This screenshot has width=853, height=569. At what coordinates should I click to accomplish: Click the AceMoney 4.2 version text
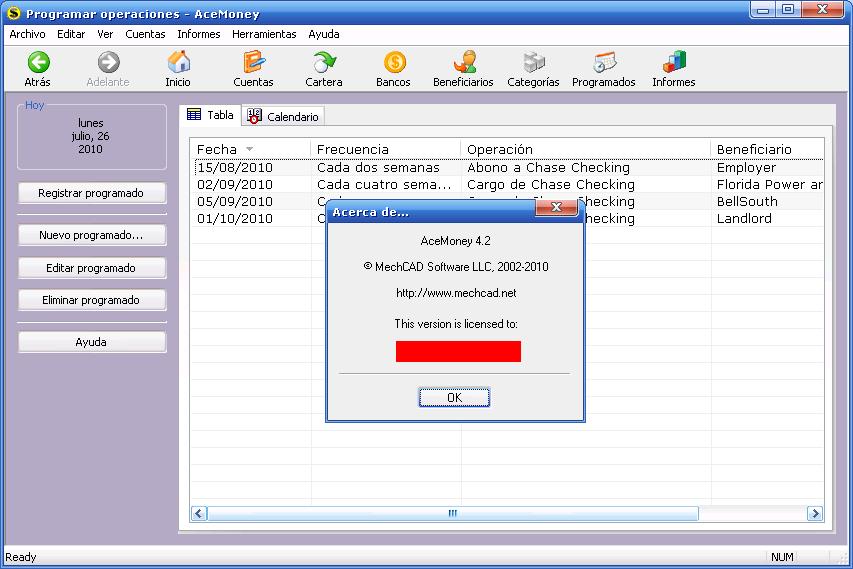[455, 240]
